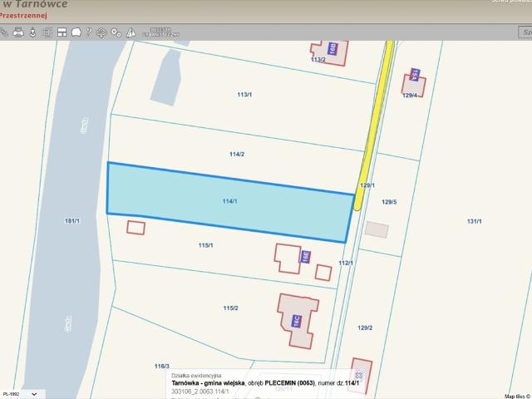Open the PL-1992 coordinate system dropdown

[x=22, y=394]
